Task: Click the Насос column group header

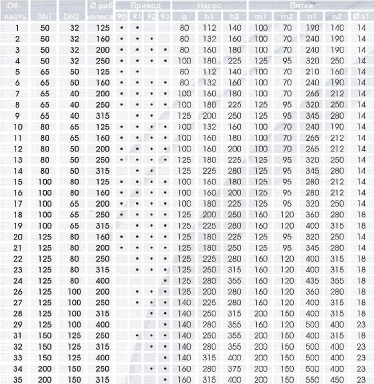Action: (209, 5)
